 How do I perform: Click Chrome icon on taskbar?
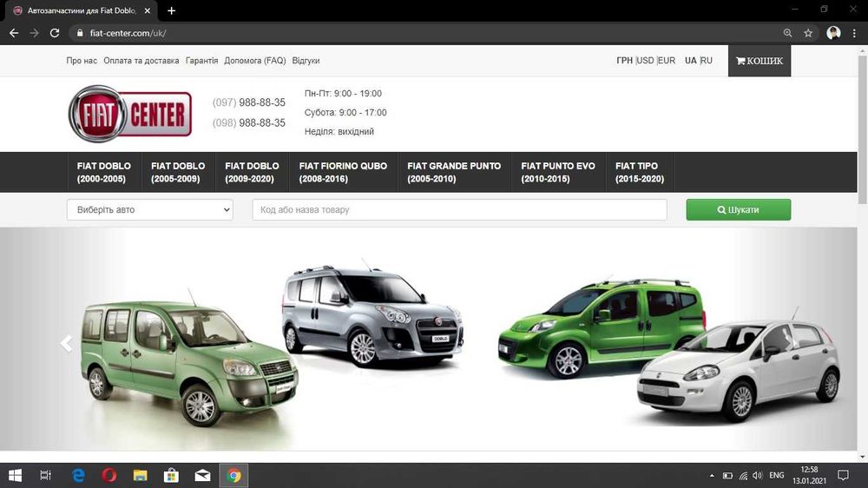click(233, 475)
